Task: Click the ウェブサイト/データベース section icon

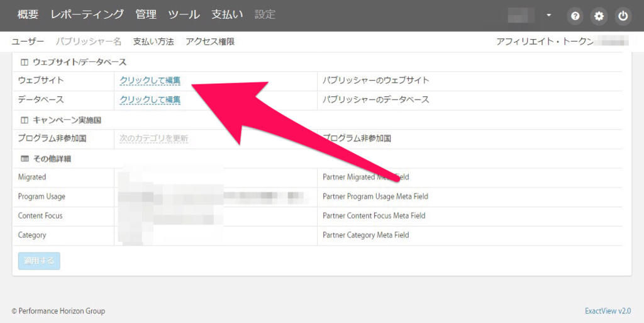Action: 25,62
